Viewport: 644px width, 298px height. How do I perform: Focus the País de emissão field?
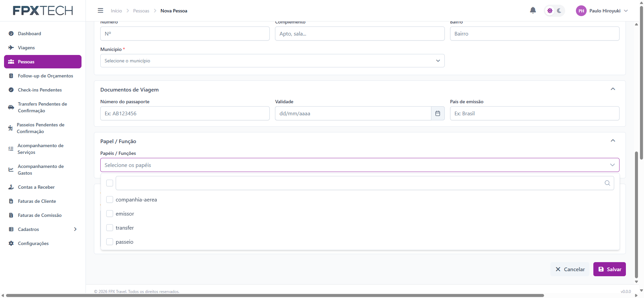(535, 113)
